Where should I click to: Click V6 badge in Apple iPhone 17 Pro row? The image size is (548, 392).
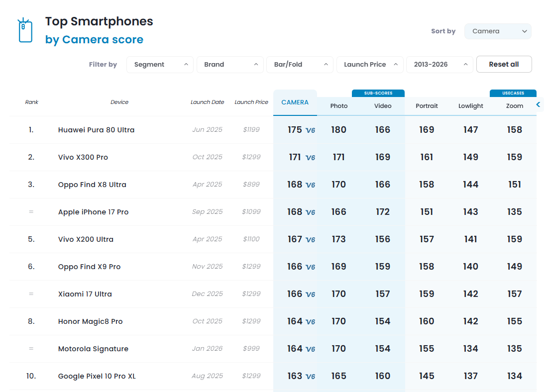point(311,212)
